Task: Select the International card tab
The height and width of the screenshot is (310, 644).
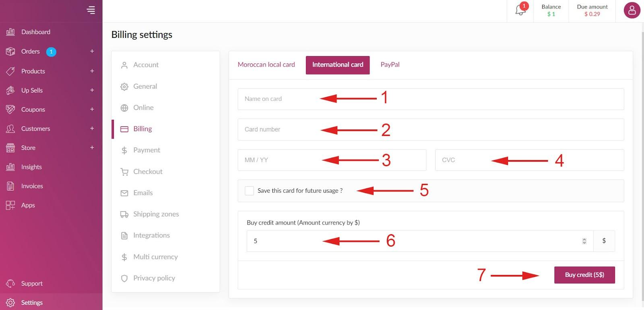Action: click(x=338, y=65)
